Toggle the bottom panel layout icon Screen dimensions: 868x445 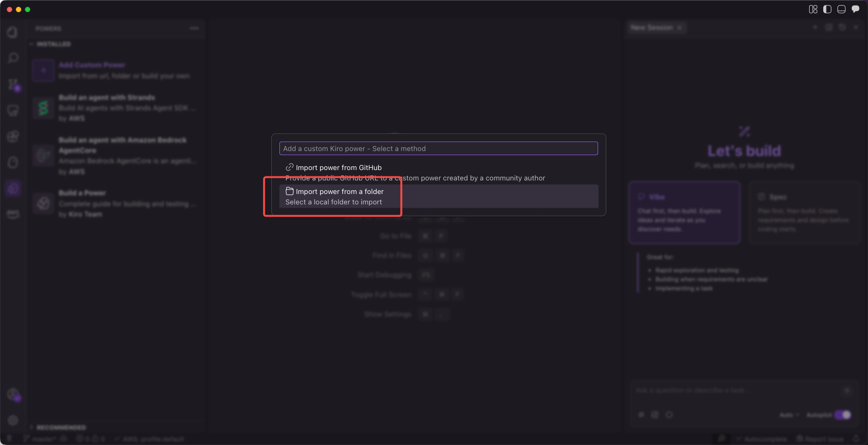pos(841,9)
